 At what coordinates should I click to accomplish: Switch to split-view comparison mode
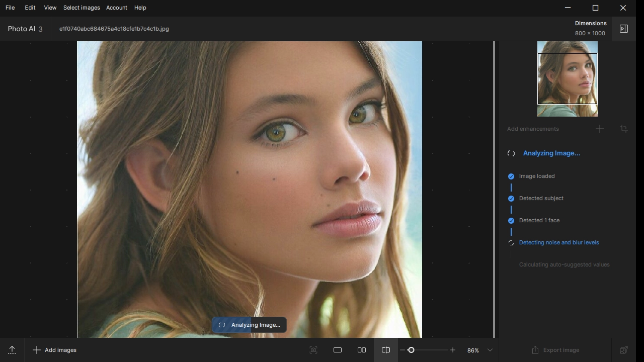[385, 350]
